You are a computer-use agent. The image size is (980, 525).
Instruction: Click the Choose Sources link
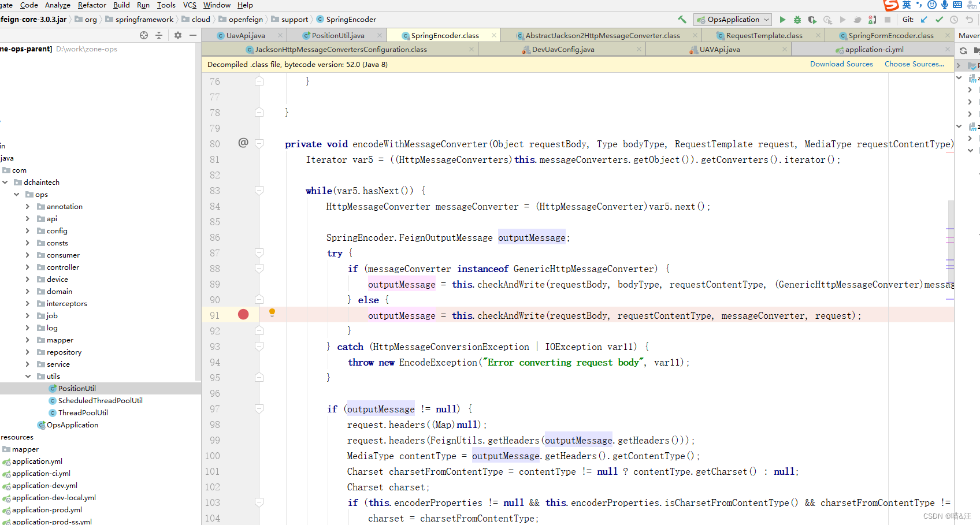click(915, 64)
